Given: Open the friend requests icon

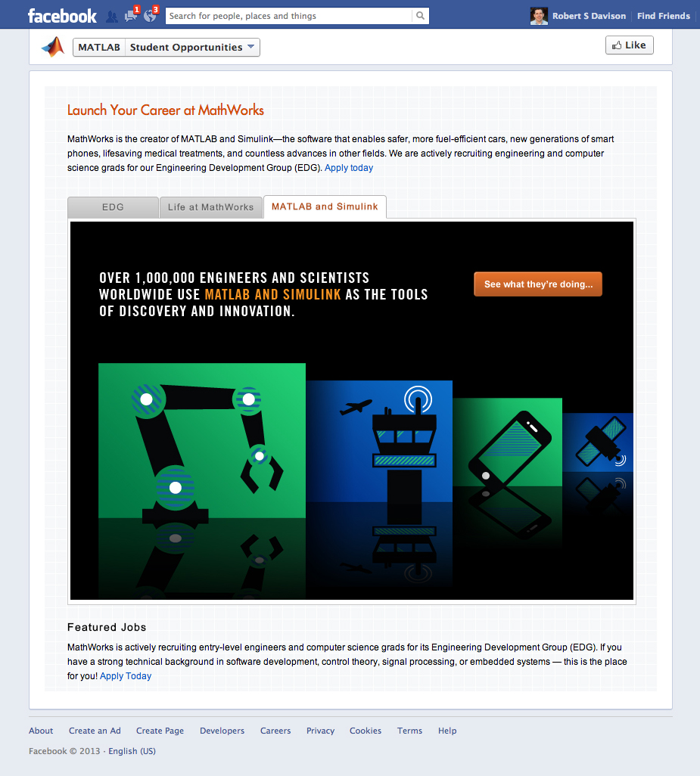Looking at the screenshot, I should click(x=112, y=17).
